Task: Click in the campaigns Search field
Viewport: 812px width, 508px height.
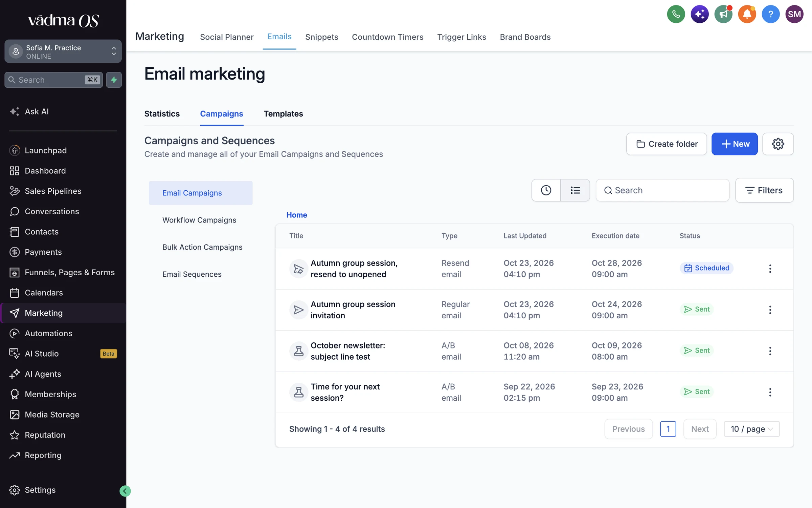Action: click(662, 190)
